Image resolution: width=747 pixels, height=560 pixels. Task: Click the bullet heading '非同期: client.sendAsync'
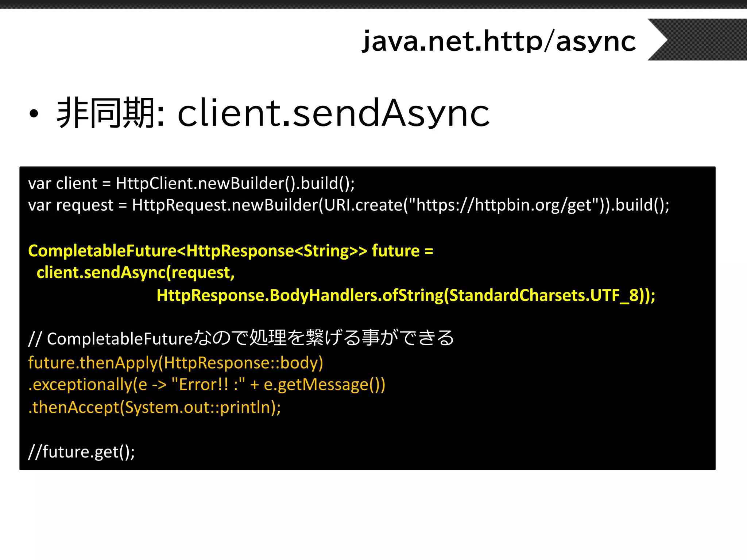[273, 113]
